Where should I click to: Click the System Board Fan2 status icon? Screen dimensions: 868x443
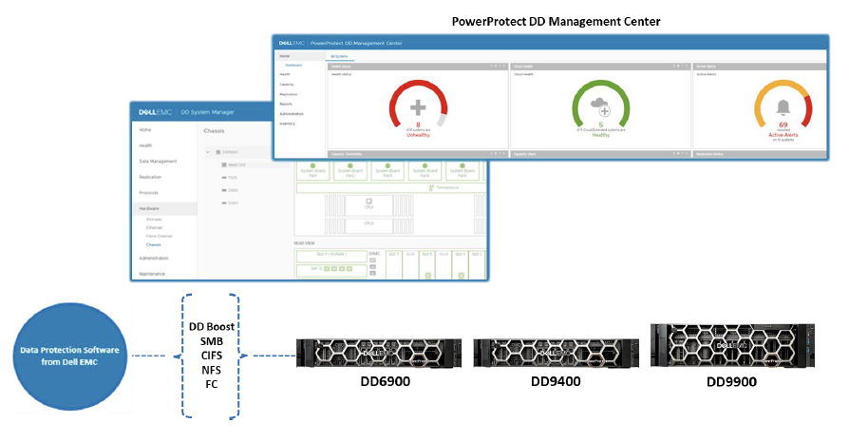click(x=350, y=165)
